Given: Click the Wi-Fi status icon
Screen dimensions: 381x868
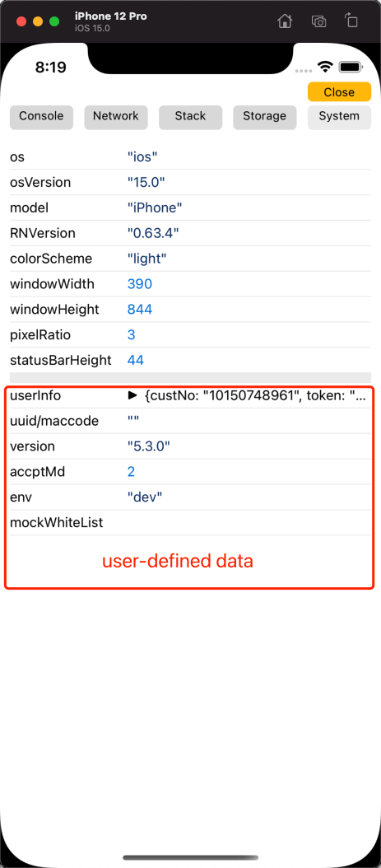Looking at the screenshot, I should point(325,67).
